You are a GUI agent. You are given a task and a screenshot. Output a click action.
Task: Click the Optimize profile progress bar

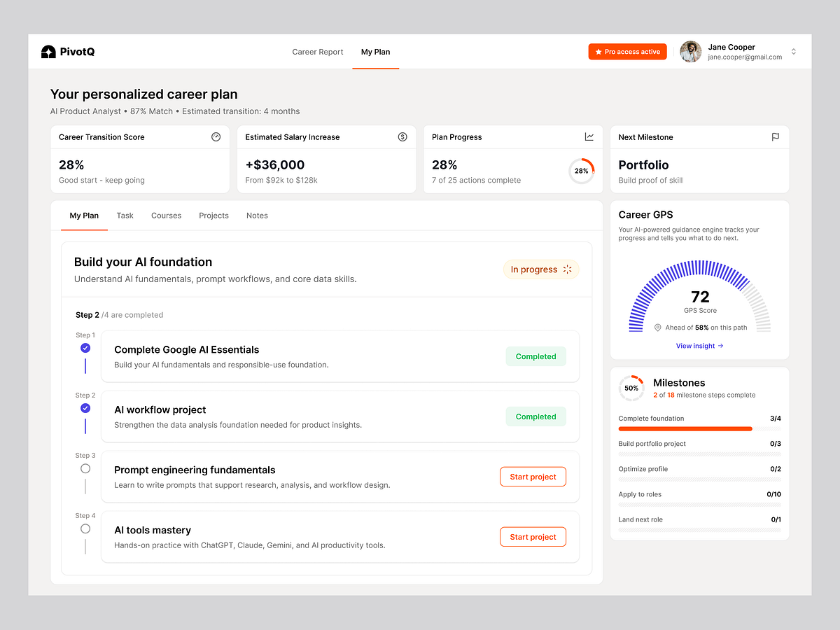tap(700, 479)
